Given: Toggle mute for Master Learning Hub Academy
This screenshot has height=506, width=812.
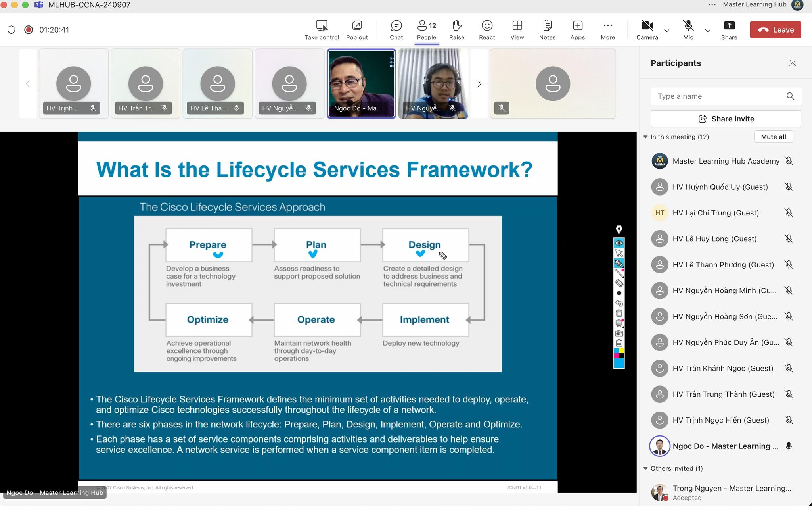Looking at the screenshot, I should (x=789, y=161).
